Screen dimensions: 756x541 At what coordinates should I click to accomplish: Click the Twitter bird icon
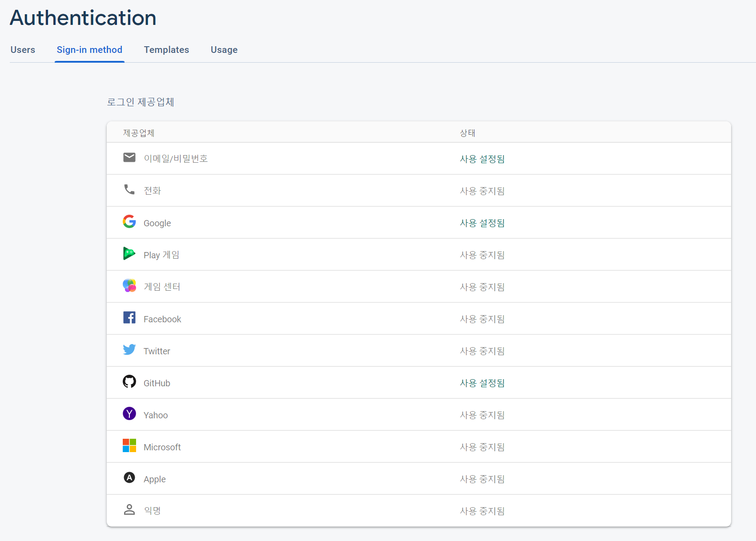pyautogui.click(x=129, y=349)
